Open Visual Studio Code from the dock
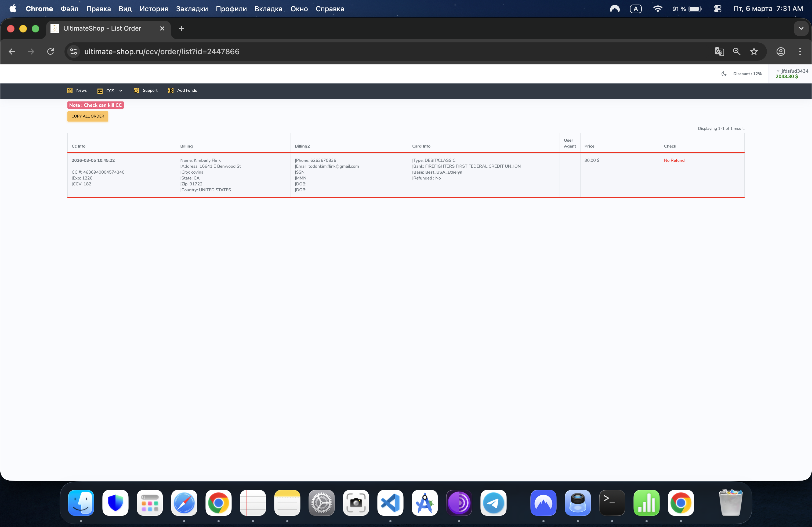 [390, 503]
